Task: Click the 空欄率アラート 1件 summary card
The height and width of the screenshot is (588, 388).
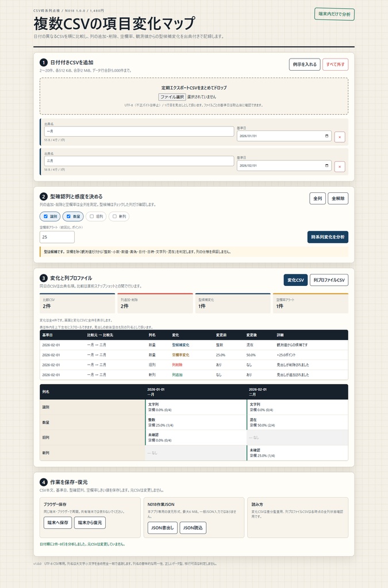Action: click(311, 303)
